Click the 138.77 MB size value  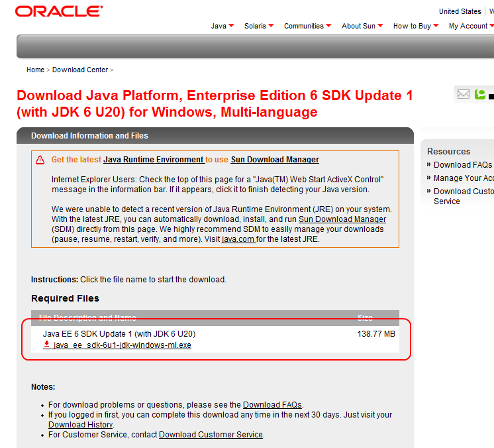376,334
